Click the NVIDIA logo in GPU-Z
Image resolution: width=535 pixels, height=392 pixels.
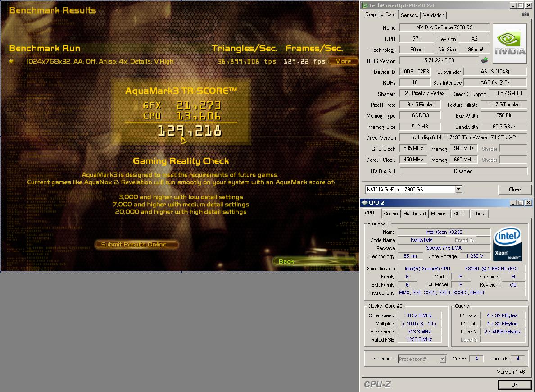pyautogui.click(x=510, y=43)
